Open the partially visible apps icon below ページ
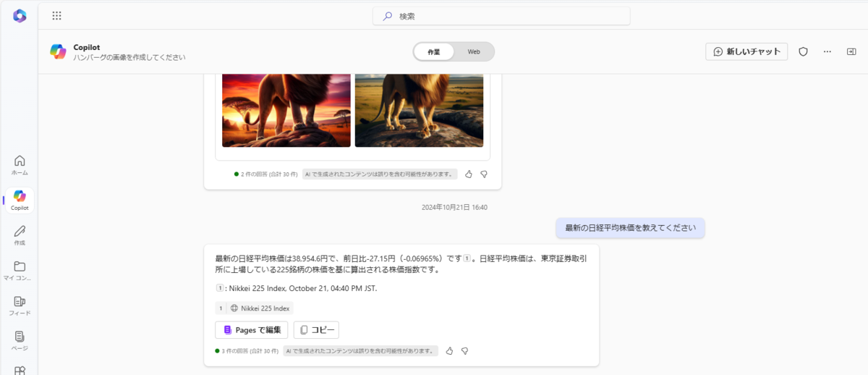Screen dimensions: 868x375 [20, 370]
